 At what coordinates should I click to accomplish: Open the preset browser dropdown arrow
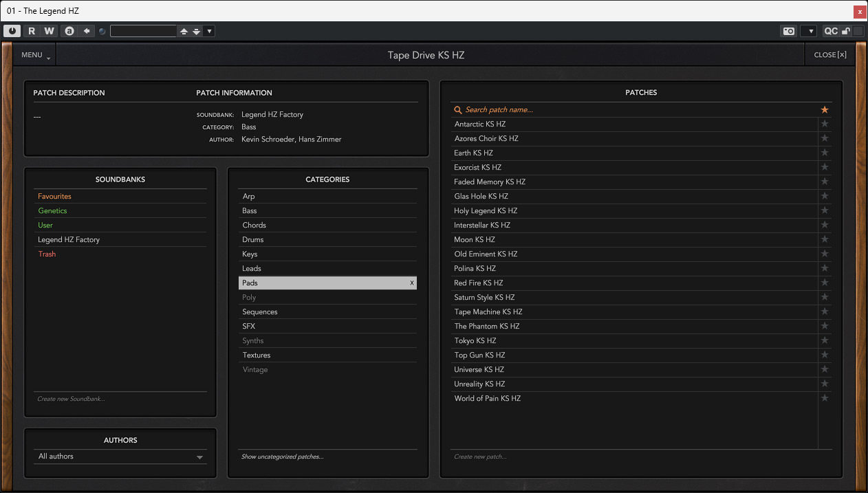click(x=209, y=31)
